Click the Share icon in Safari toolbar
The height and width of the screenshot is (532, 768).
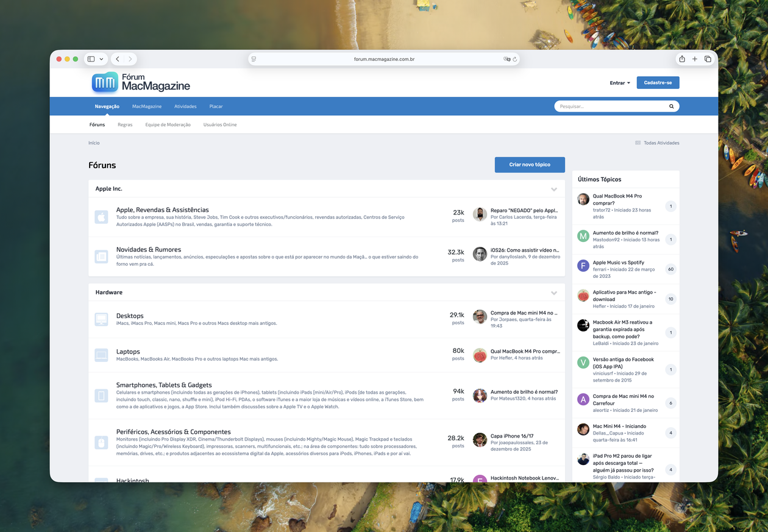pyautogui.click(x=682, y=59)
